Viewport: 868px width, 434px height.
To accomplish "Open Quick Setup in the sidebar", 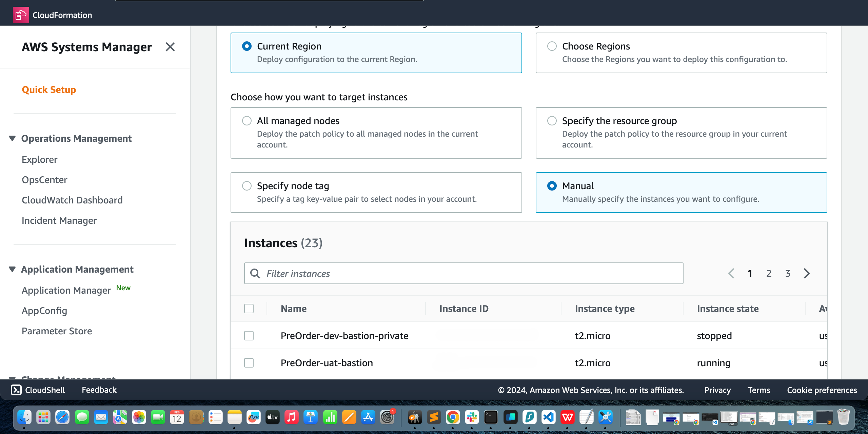I will [x=49, y=90].
